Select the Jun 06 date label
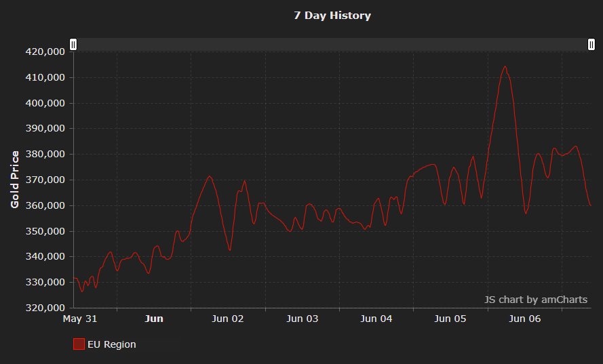 (x=525, y=319)
